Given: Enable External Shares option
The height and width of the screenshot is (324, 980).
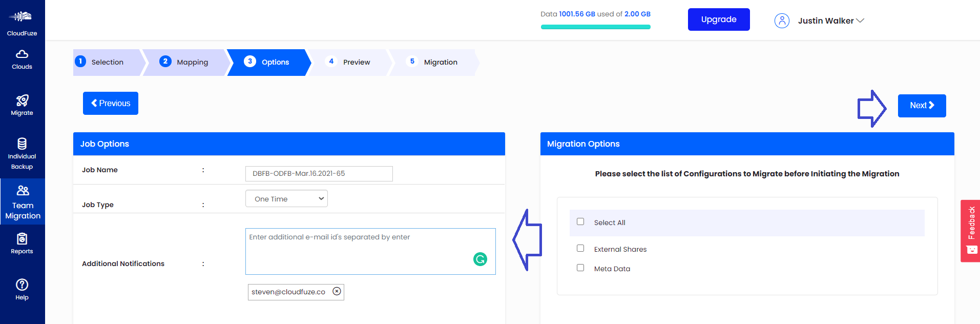Looking at the screenshot, I should coord(580,248).
